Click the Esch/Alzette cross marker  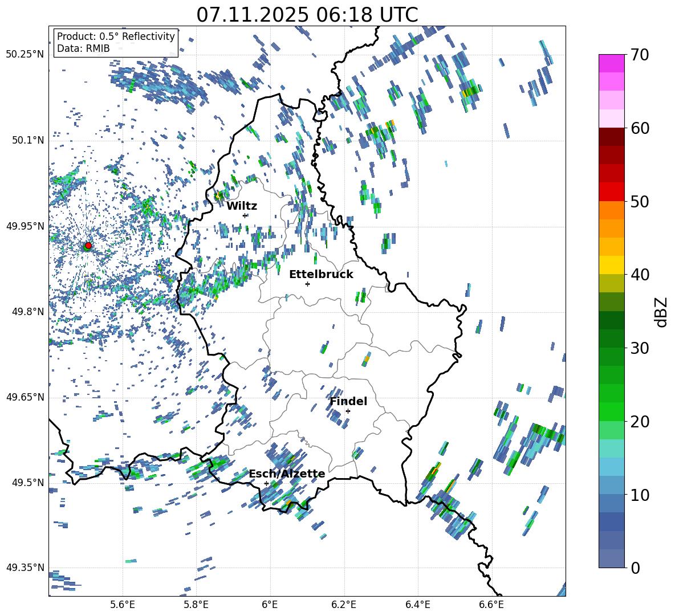click(x=266, y=483)
